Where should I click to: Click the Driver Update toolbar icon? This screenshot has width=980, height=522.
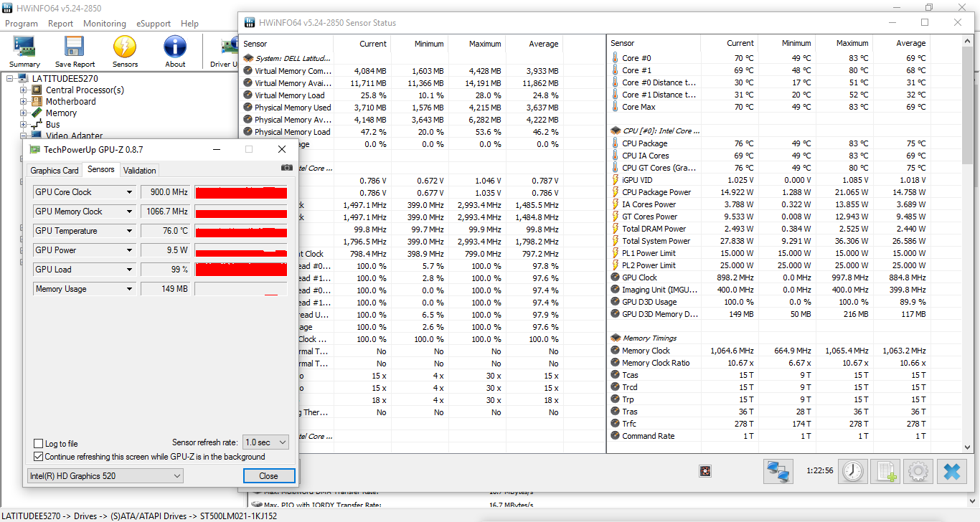coord(225,52)
